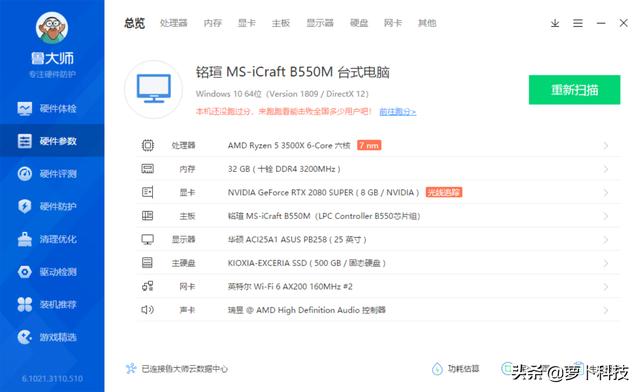Expand the 声卡 row chevron

click(606, 310)
